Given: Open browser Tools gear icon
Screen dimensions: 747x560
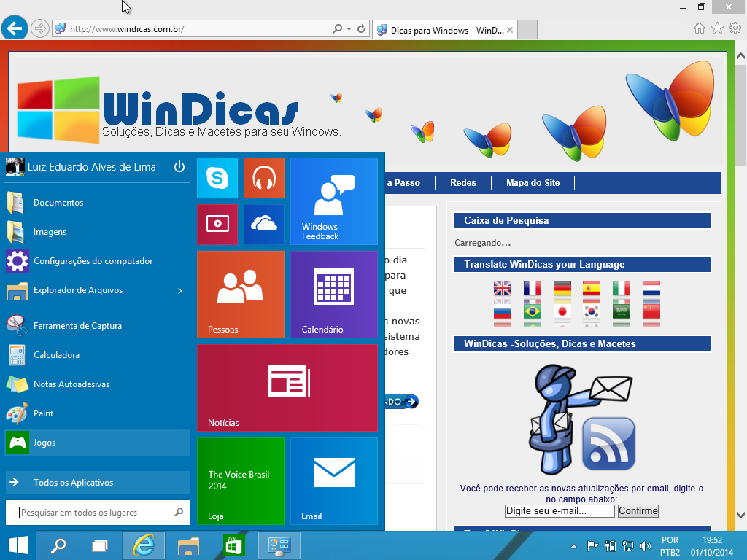Looking at the screenshot, I should point(735,28).
